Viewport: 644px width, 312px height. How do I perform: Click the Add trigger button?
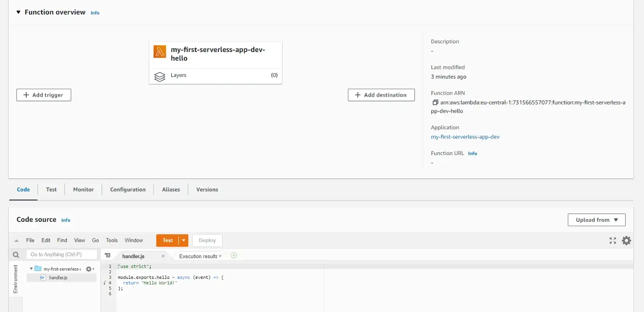point(44,95)
